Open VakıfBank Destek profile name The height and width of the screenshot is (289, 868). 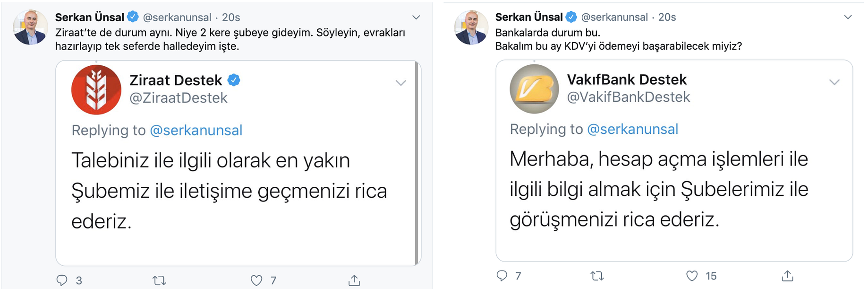tap(627, 79)
